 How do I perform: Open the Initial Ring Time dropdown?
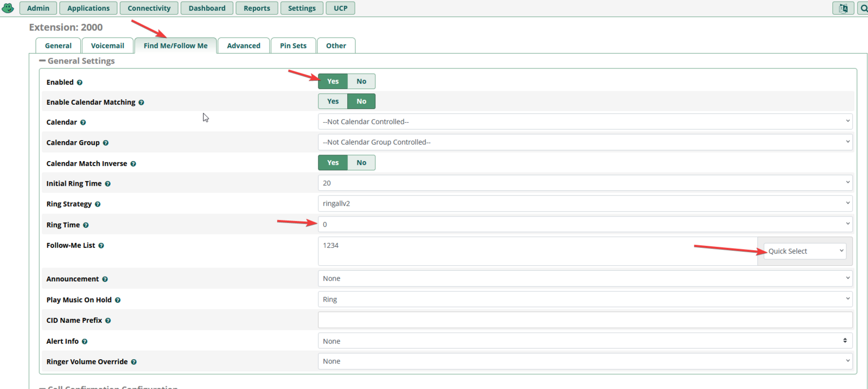point(584,183)
